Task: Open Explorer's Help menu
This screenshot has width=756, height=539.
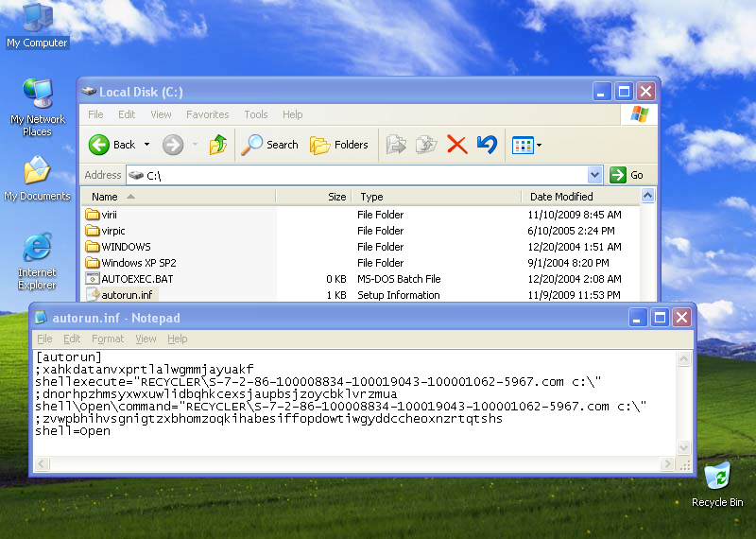Action: click(x=293, y=114)
